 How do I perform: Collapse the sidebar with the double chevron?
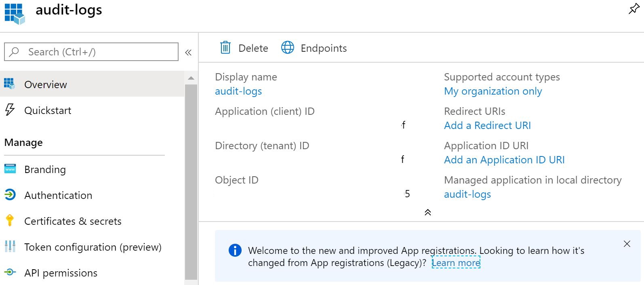coord(188,53)
